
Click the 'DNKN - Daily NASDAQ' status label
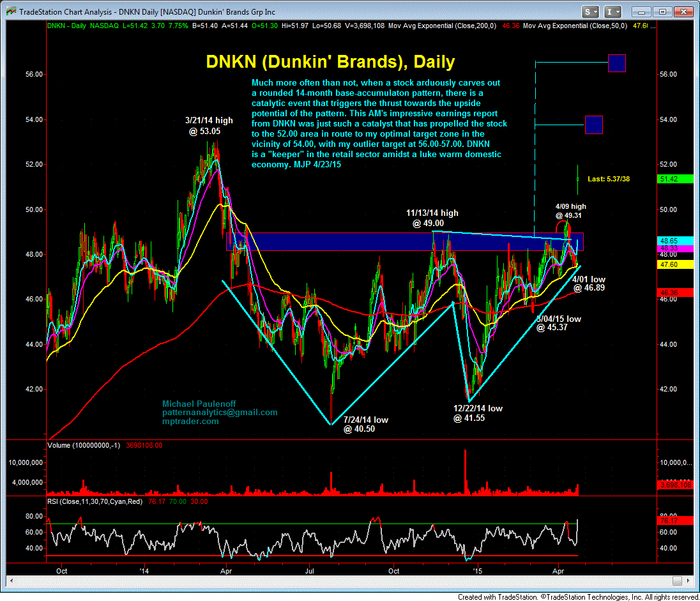coord(83,26)
